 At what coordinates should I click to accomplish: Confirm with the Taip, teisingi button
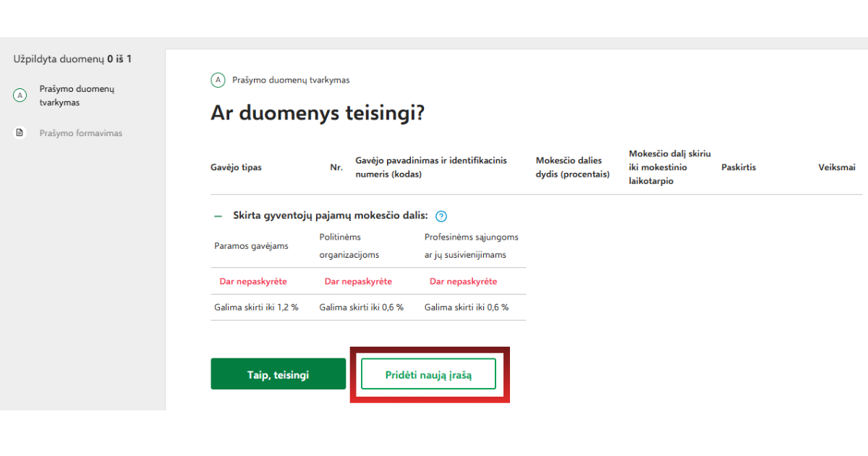coord(278,374)
